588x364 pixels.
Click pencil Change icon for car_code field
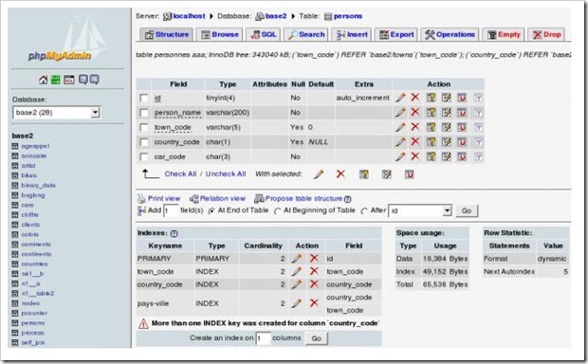coord(400,156)
